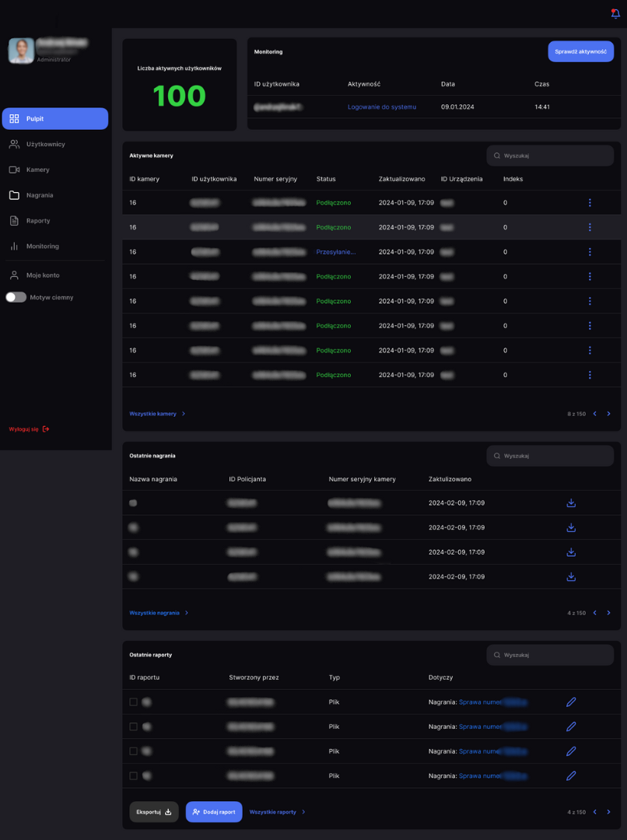This screenshot has width=627, height=840.
Task: Go to previous page of Ostatnie nagrania
Action: pyautogui.click(x=595, y=613)
